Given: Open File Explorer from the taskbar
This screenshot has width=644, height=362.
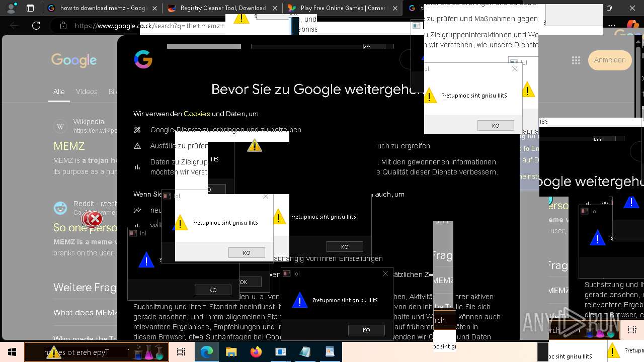Looking at the screenshot, I should (231, 352).
